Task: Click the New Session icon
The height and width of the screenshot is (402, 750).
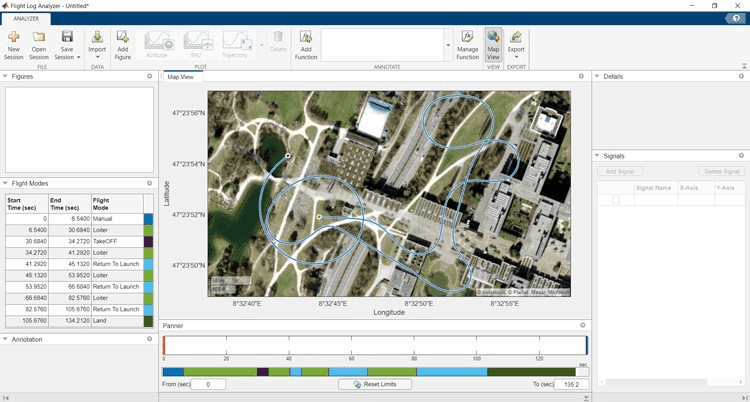Action: click(14, 37)
